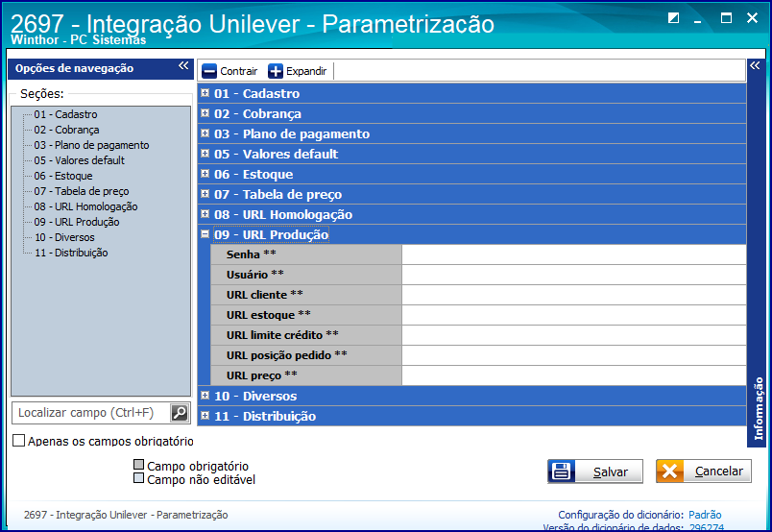Click the Contrair toolbar button label

coord(239,71)
